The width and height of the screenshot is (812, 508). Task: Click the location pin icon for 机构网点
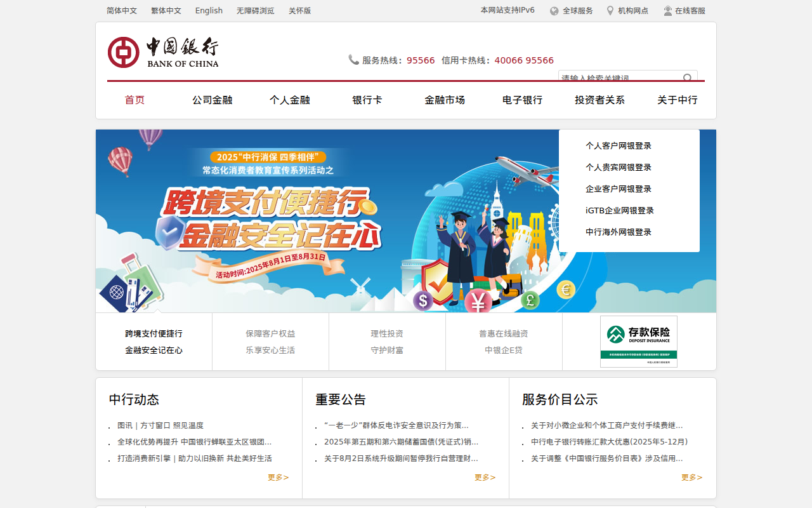coord(610,11)
